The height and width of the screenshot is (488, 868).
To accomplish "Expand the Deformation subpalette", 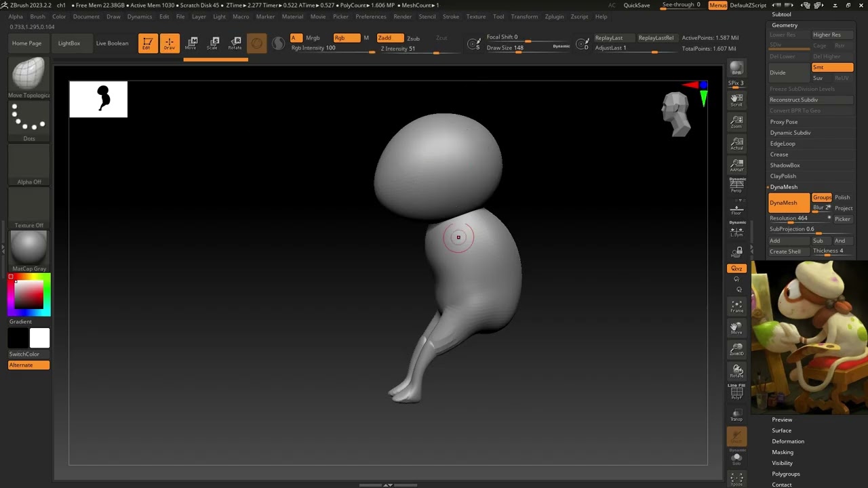I will pos(787,441).
